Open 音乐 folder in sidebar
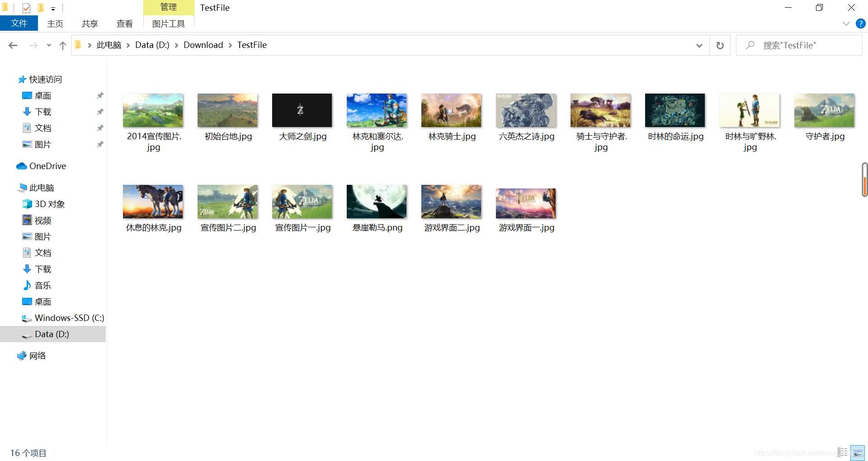This screenshot has height=461, width=868. [43, 286]
